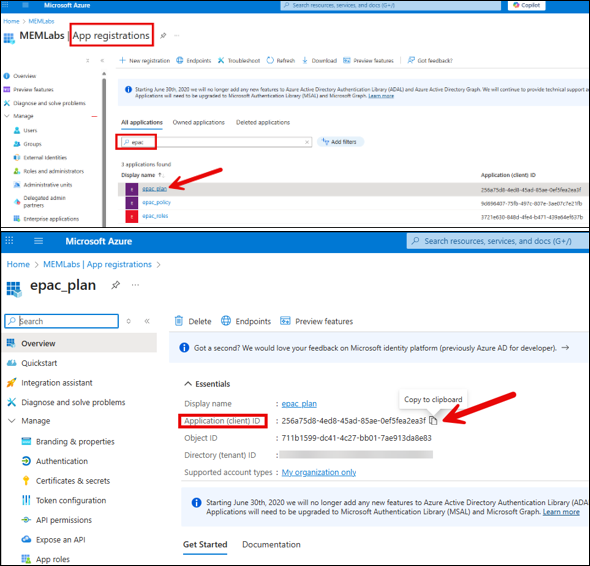590x566 pixels.
Task: Clear the epac search filter with X
Action: [x=307, y=142]
